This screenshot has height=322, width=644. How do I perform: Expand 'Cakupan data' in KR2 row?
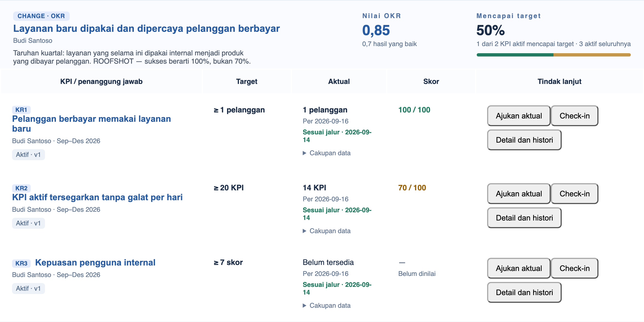point(327,231)
